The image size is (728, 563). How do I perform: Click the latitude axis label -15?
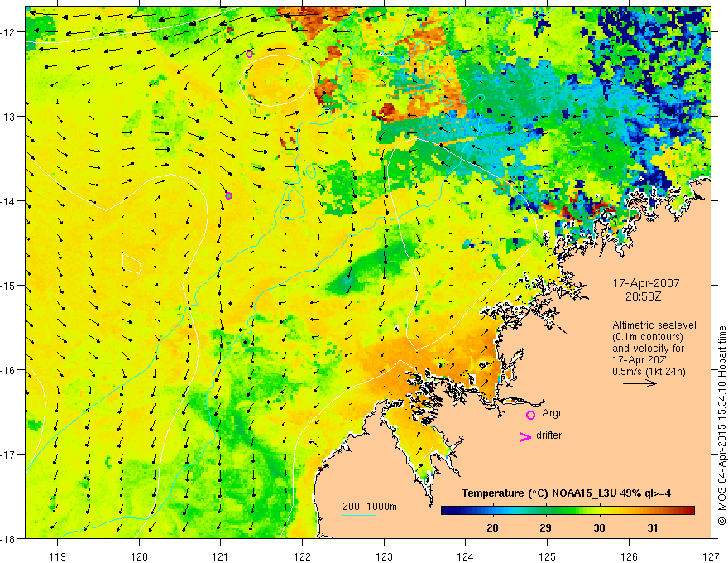point(9,286)
